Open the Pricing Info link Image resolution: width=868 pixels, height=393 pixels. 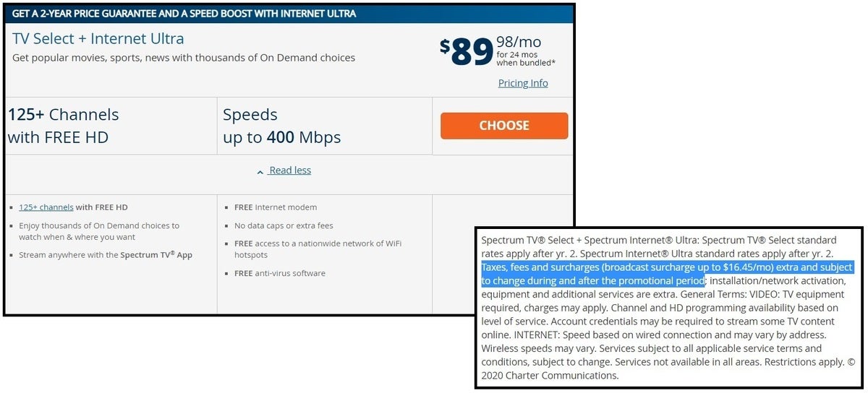(523, 83)
